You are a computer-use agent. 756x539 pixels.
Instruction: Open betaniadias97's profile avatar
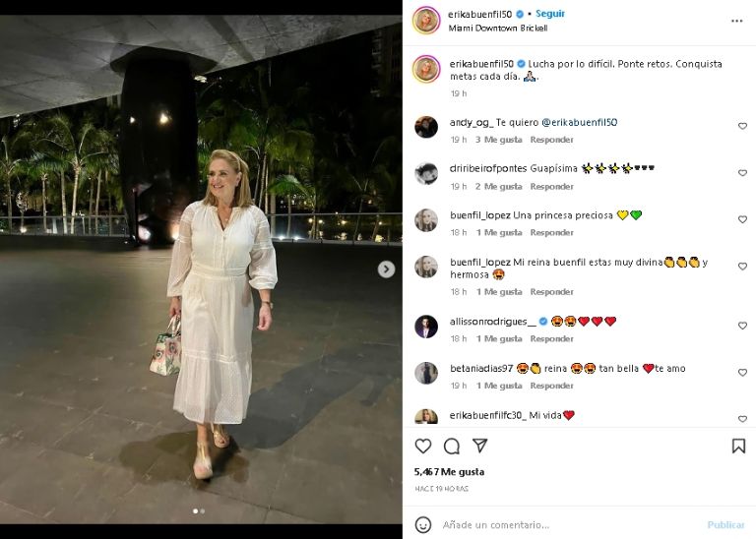[426, 373]
